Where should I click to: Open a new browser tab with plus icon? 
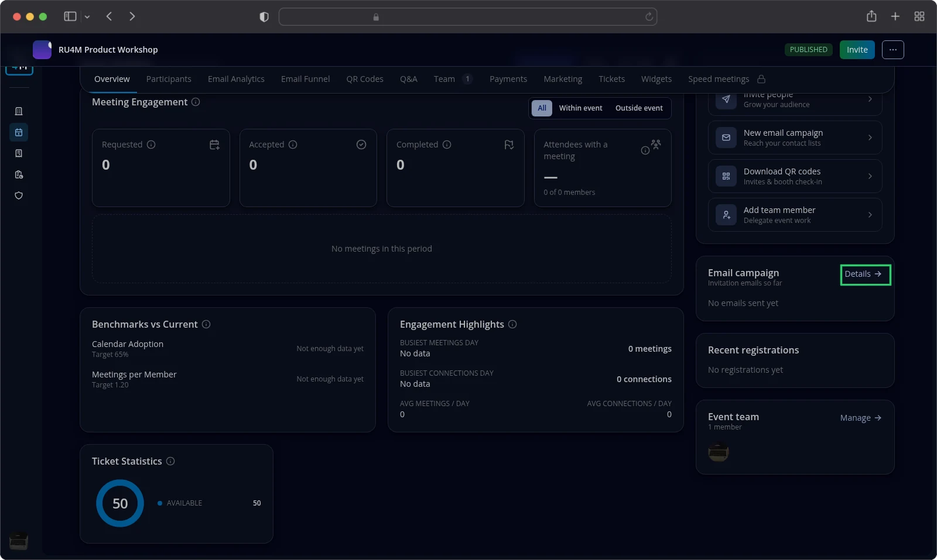[x=895, y=16]
